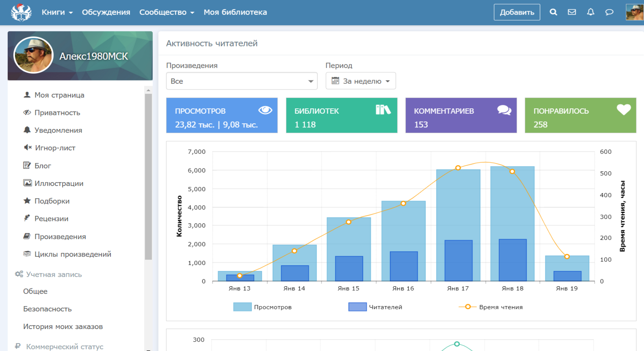Click the heart icon on Понравилось card
The width and height of the screenshot is (644, 351).
coord(623,110)
